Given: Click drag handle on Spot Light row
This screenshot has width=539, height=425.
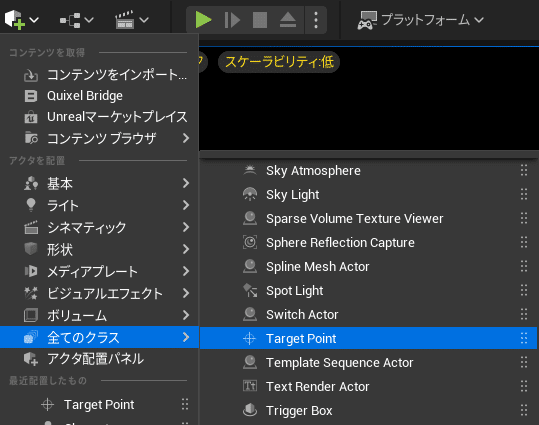Looking at the screenshot, I should [524, 291].
